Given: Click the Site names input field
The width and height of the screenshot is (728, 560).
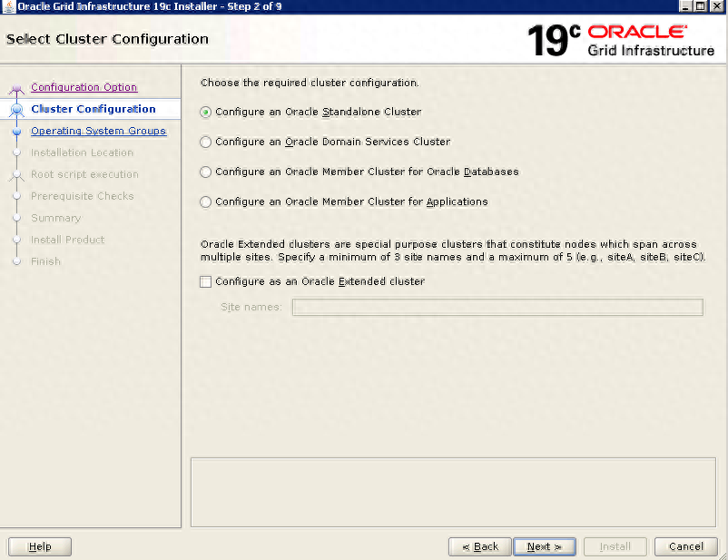Looking at the screenshot, I should pos(496,308).
